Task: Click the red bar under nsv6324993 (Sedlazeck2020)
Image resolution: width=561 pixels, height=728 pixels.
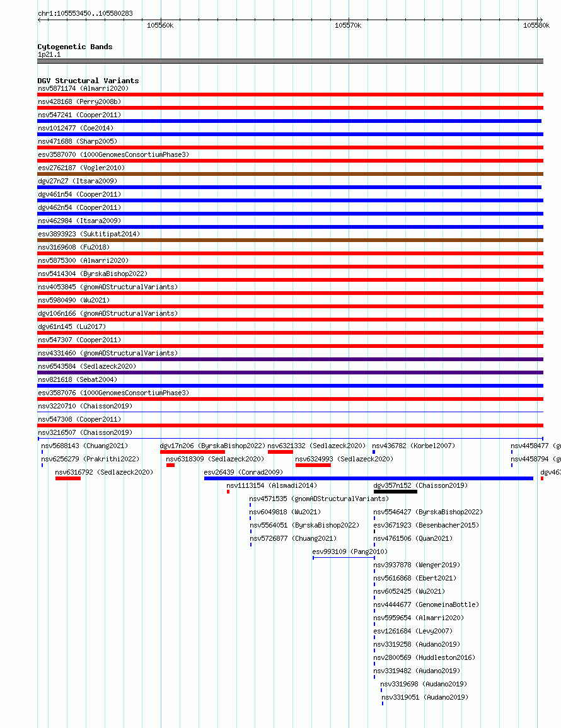Action: 313,465
